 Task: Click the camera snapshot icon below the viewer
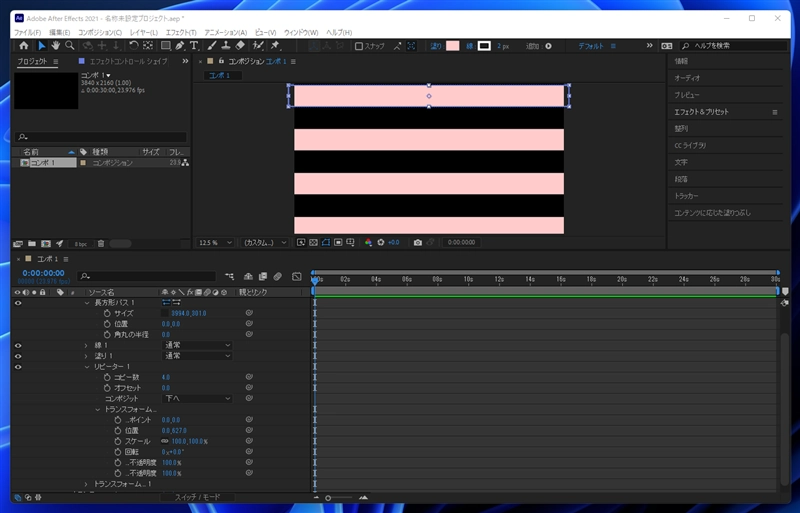pyautogui.click(x=418, y=242)
